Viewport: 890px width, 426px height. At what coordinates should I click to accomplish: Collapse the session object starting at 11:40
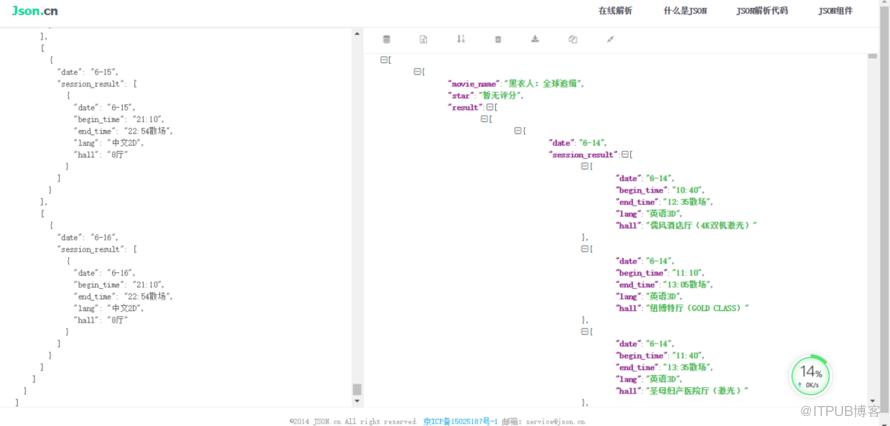pos(585,332)
